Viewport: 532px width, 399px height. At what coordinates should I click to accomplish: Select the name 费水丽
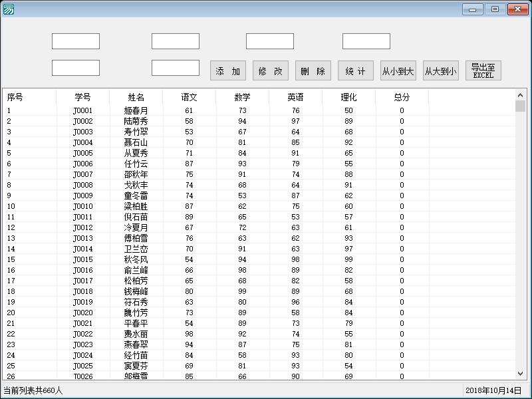click(136, 334)
